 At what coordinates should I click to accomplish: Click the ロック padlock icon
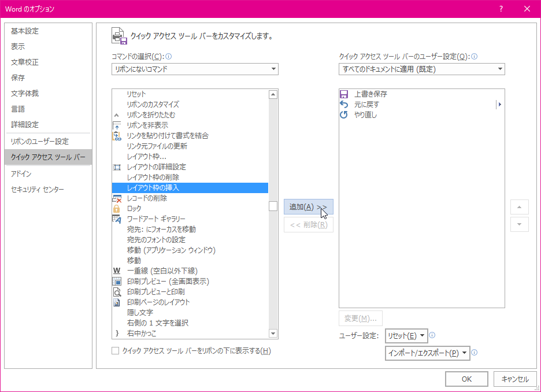coord(117,208)
